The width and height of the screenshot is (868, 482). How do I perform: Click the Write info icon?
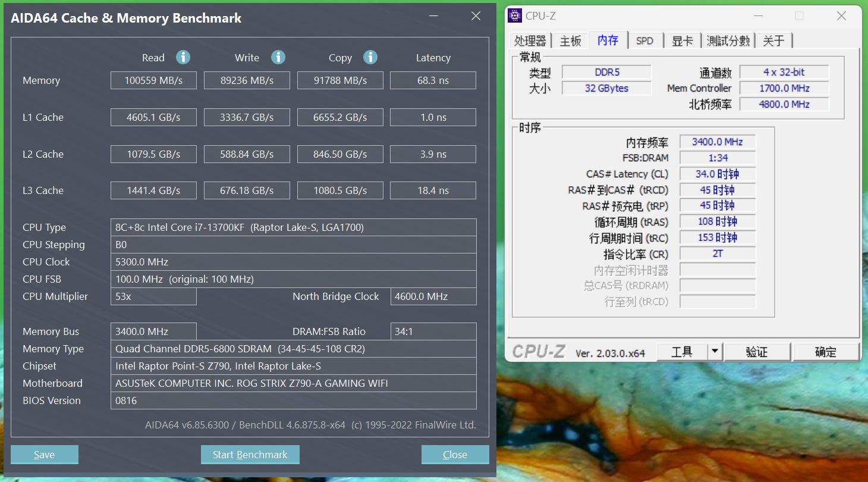[278, 57]
